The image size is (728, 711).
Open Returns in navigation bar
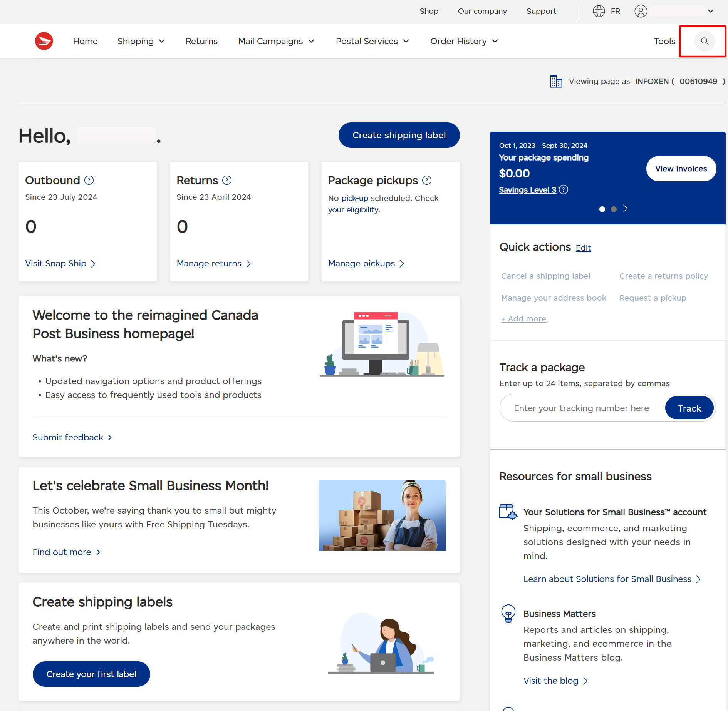(x=201, y=41)
